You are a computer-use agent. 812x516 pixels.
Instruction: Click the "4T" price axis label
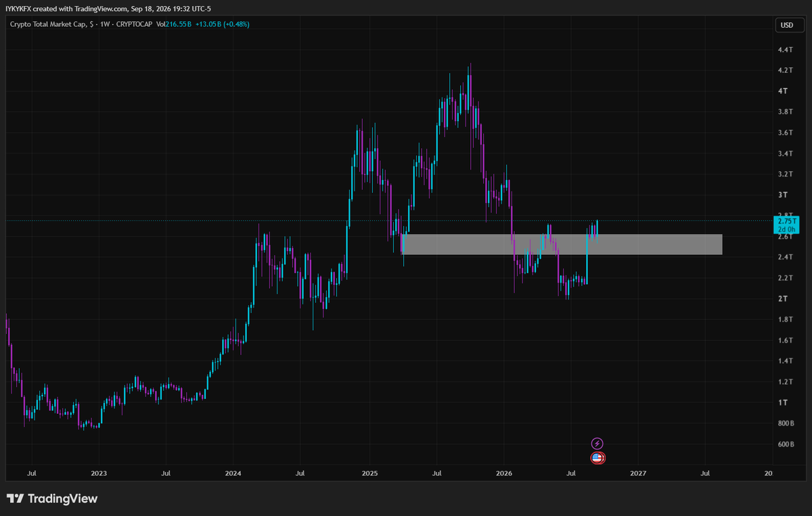coord(782,91)
